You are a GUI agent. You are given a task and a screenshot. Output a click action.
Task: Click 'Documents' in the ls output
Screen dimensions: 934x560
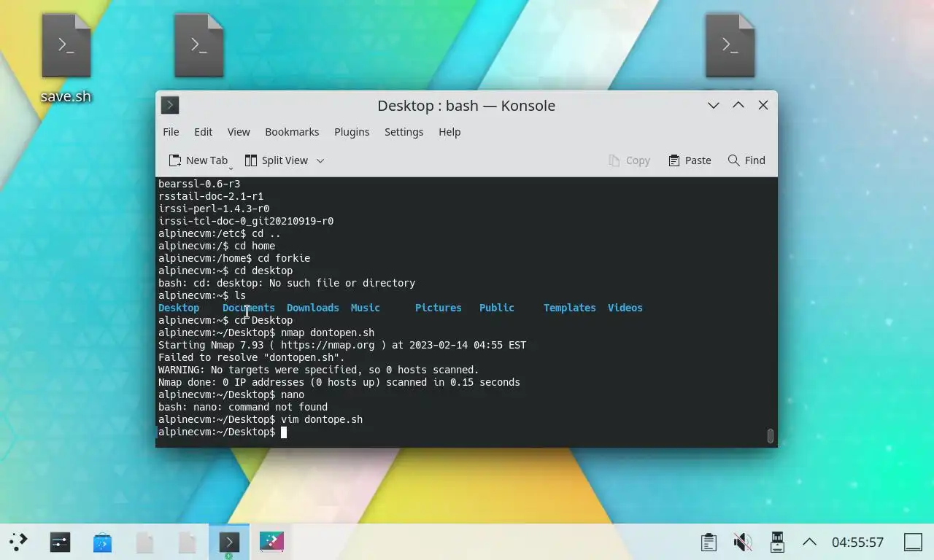click(249, 308)
